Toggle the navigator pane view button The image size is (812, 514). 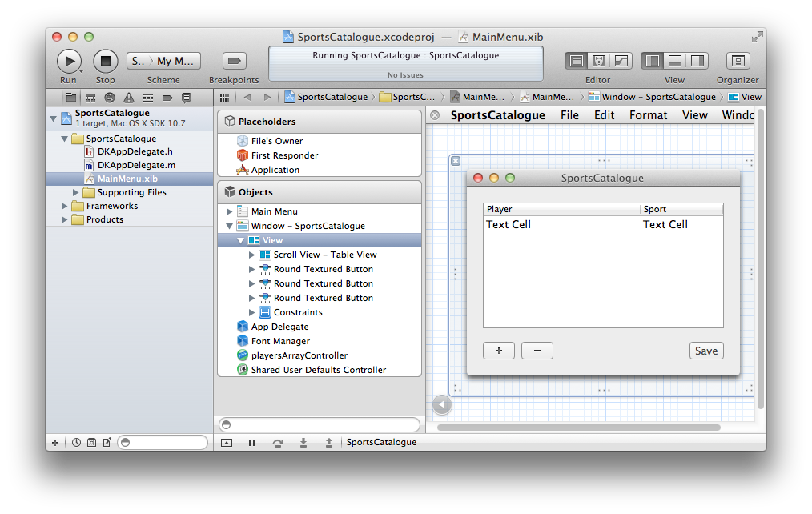653,61
